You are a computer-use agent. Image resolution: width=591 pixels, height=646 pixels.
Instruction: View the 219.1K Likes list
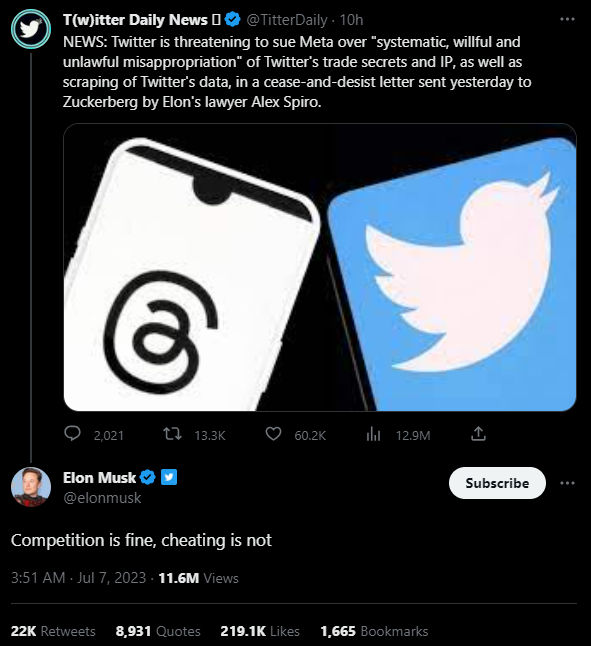tap(260, 631)
